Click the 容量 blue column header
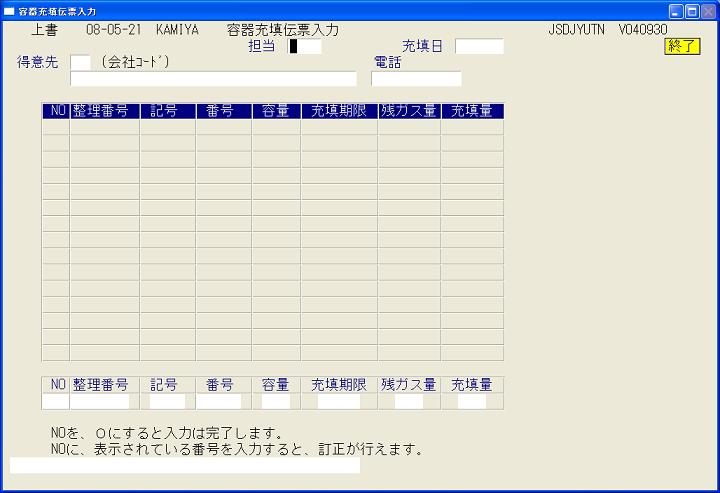 [276, 111]
